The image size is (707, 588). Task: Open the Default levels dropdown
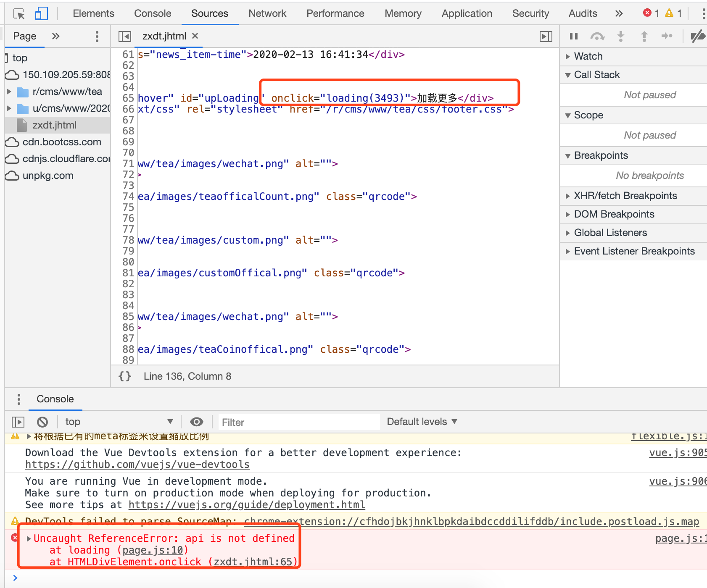point(422,422)
